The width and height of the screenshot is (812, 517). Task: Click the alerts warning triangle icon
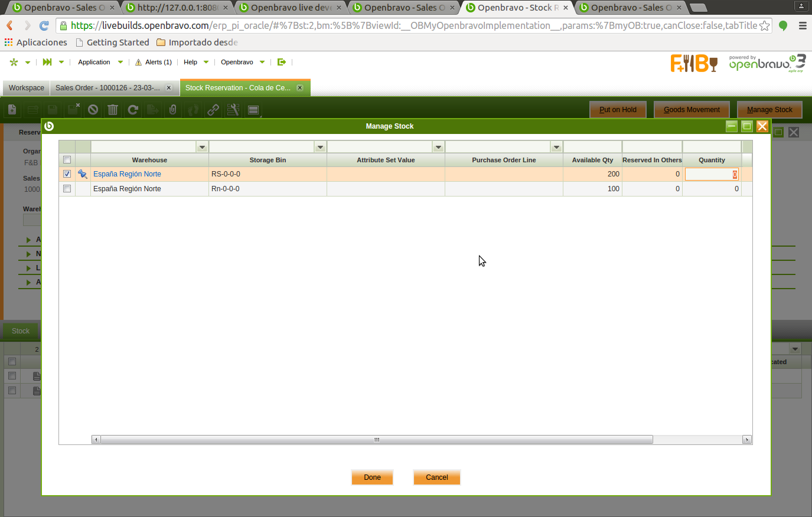point(138,62)
